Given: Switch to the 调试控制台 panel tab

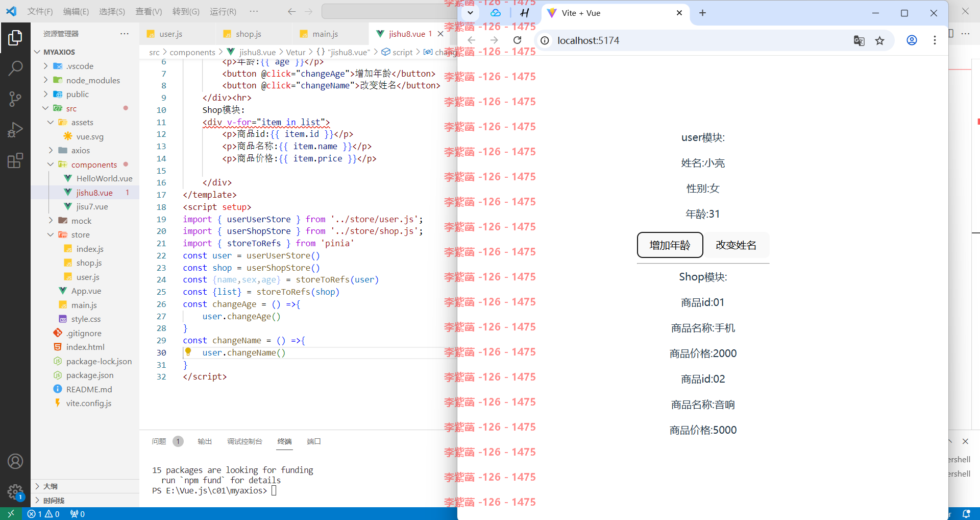Looking at the screenshot, I should point(244,441).
